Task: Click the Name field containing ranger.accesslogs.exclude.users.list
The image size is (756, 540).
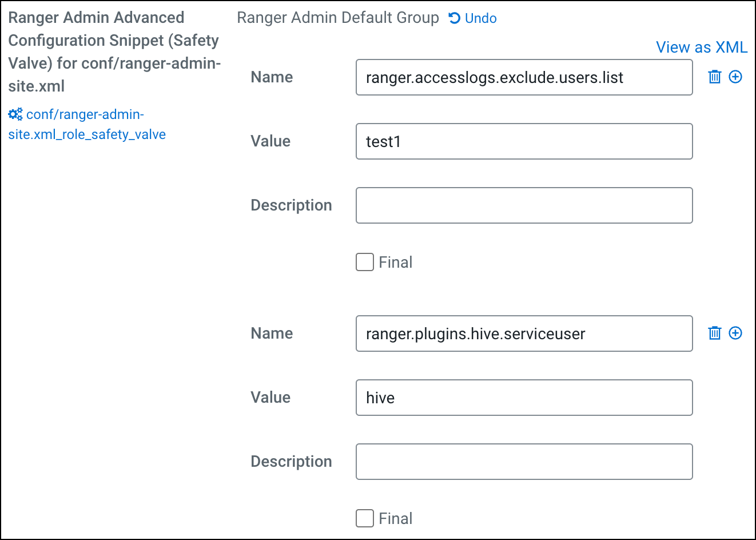Action: tap(524, 77)
